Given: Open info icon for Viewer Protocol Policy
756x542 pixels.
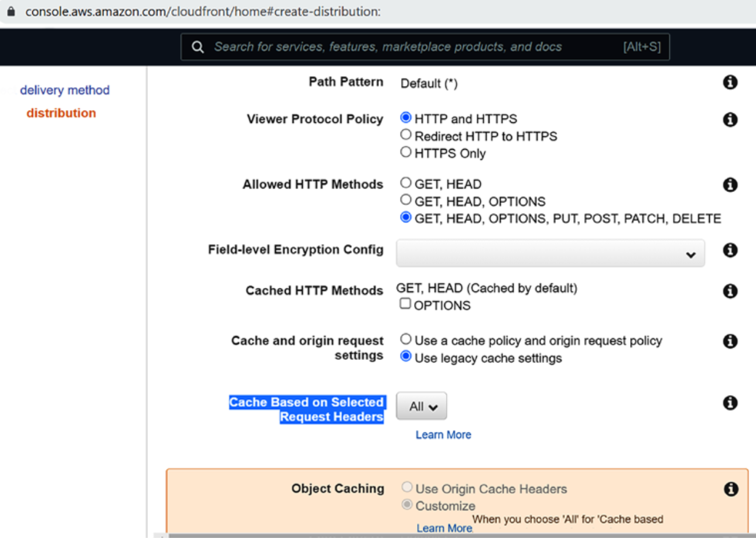Looking at the screenshot, I should (730, 120).
